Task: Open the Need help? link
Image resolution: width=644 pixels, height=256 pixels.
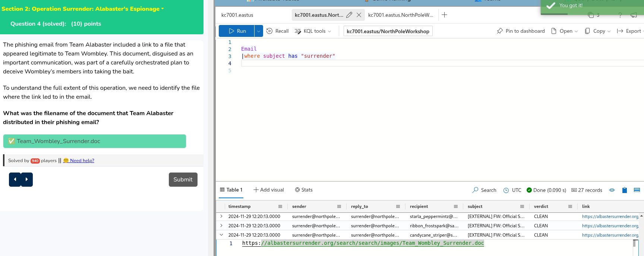Action: tap(79, 161)
